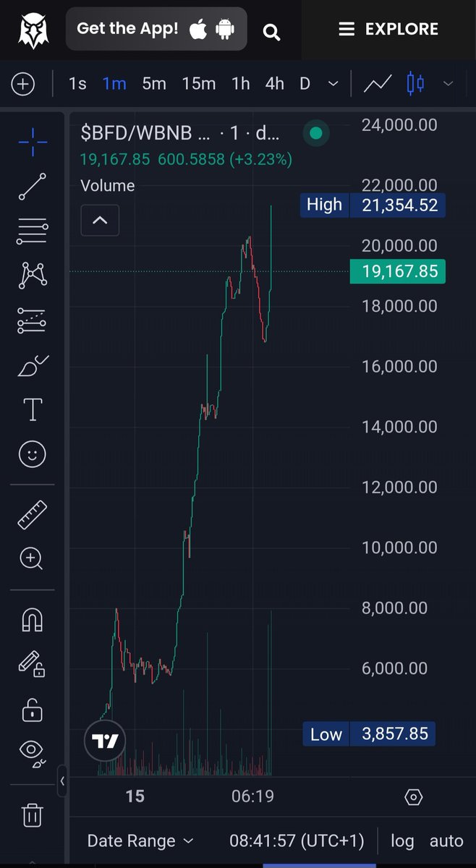Click the 08:41:57 (UTC+1) timezone
Screen dimensions: 476x868
[x=297, y=841]
